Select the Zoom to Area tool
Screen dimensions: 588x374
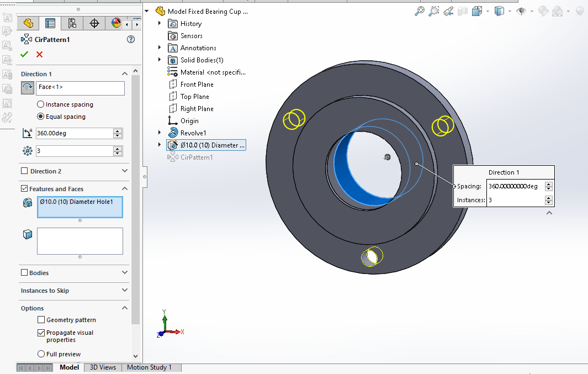coord(434,10)
